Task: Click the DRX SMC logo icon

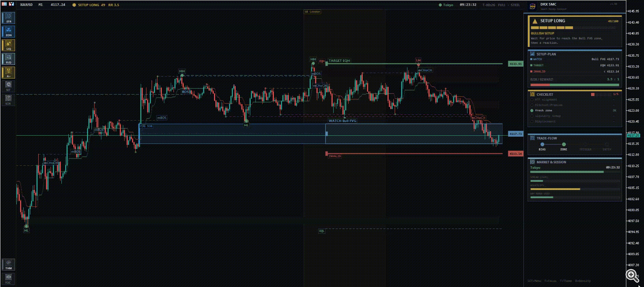Action: tap(532, 6)
